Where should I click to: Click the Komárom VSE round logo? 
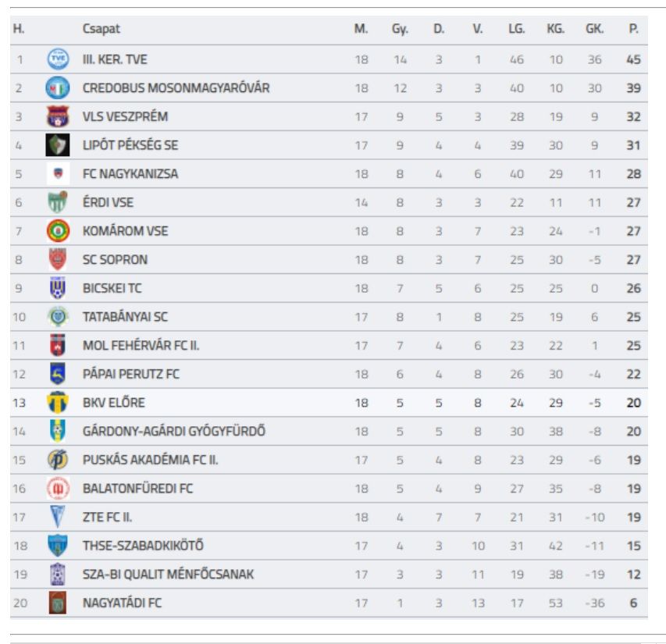click(x=58, y=231)
